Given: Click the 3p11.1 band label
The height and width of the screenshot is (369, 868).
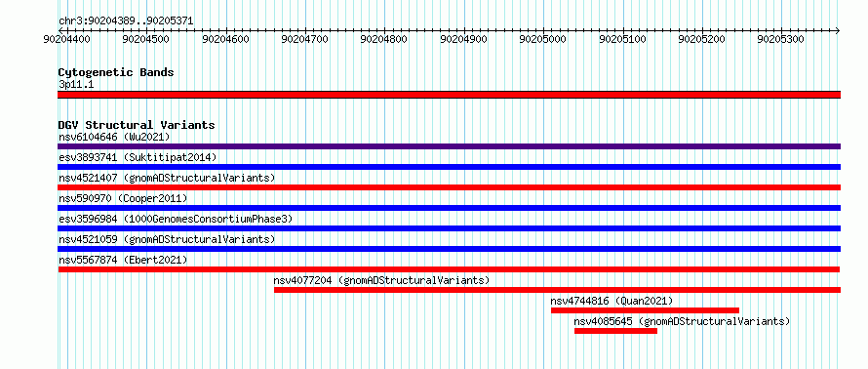Looking at the screenshot, I should (x=76, y=85).
